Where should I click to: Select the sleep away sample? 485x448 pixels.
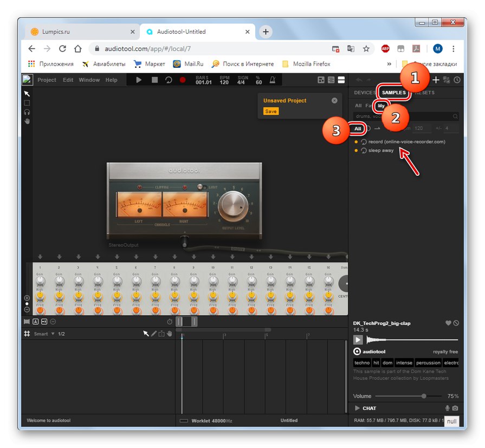pos(381,150)
